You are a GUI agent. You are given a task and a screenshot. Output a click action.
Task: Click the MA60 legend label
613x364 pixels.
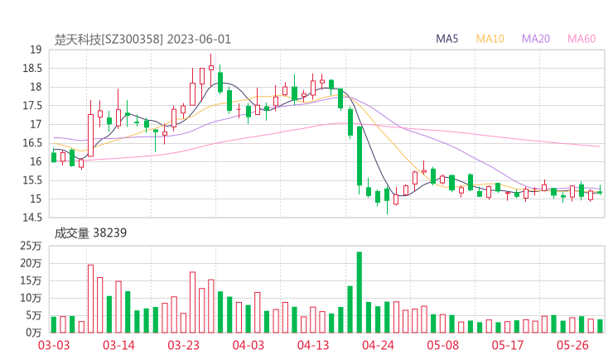(x=582, y=39)
